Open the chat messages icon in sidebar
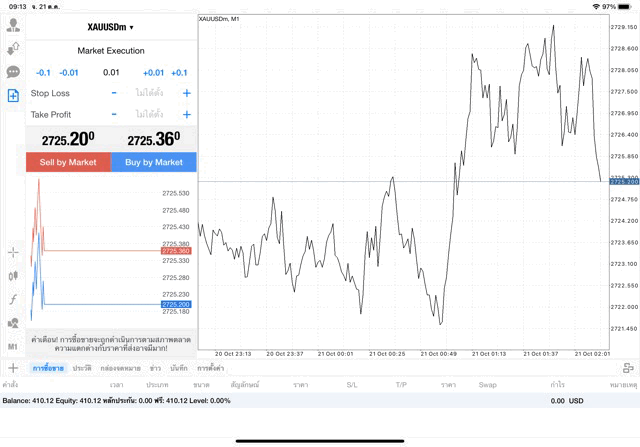This screenshot has height=447, width=640. coord(13,72)
